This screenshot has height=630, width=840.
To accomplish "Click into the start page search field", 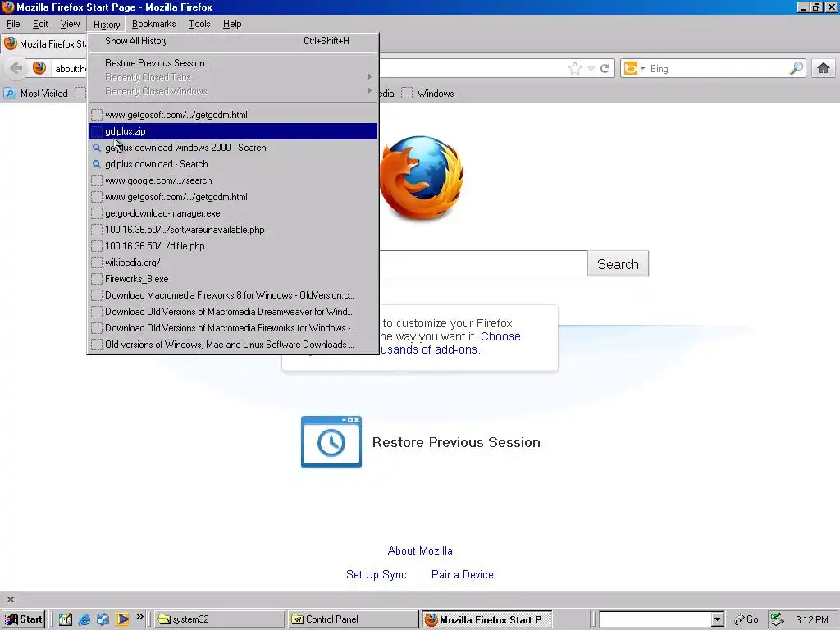I will (x=483, y=263).
